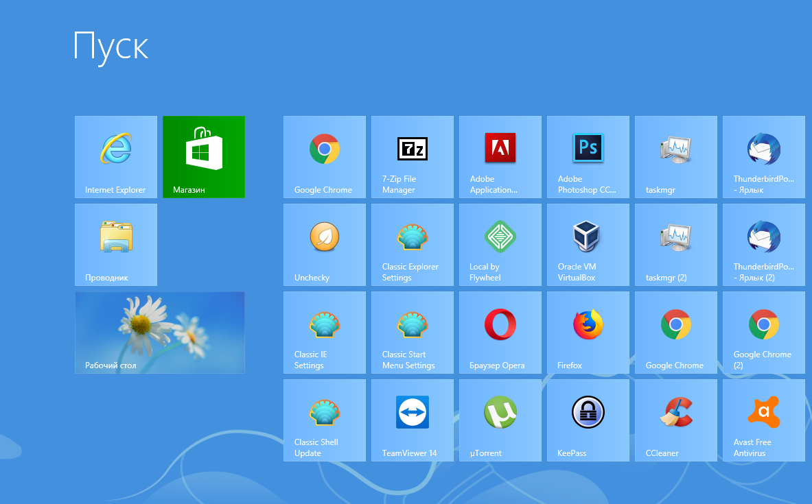Launch the Unchecky tile
Screen dimensions: 812x504
[x=325, y=245]
